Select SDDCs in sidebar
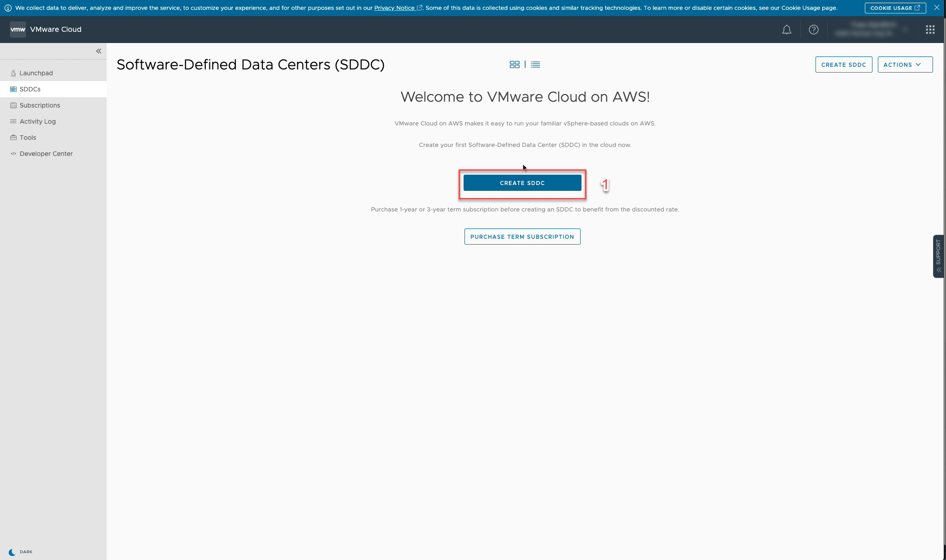 point(53,89)
